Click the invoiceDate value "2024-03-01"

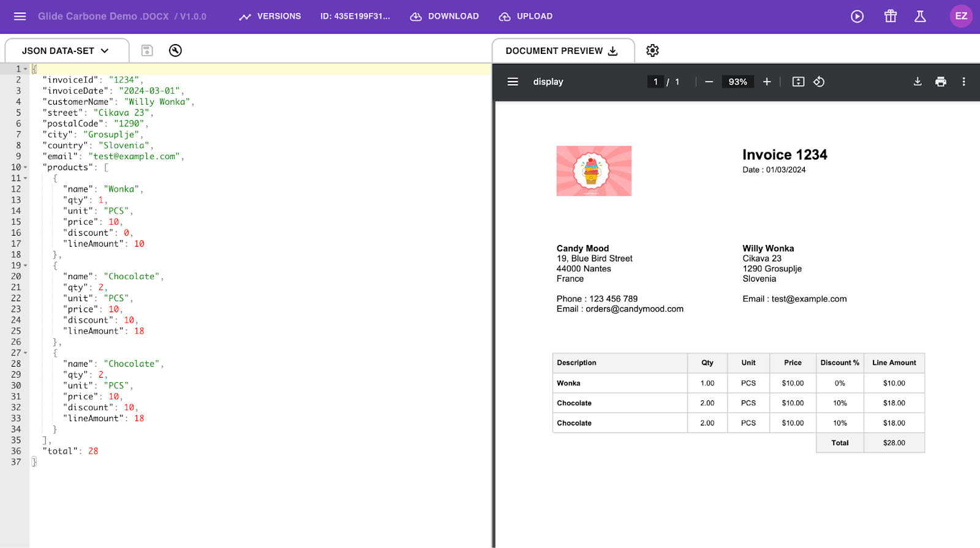point(149,91)
